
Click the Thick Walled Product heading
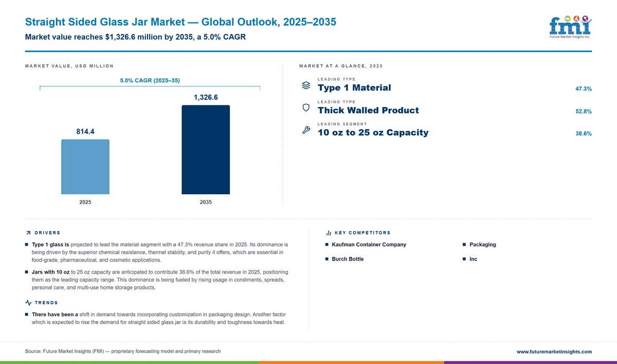click(x=368, y=111)
